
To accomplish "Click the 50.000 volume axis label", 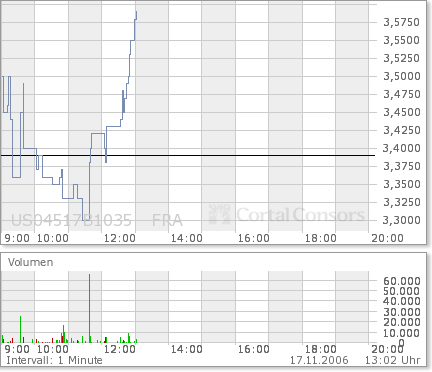I will click(402, 291).
